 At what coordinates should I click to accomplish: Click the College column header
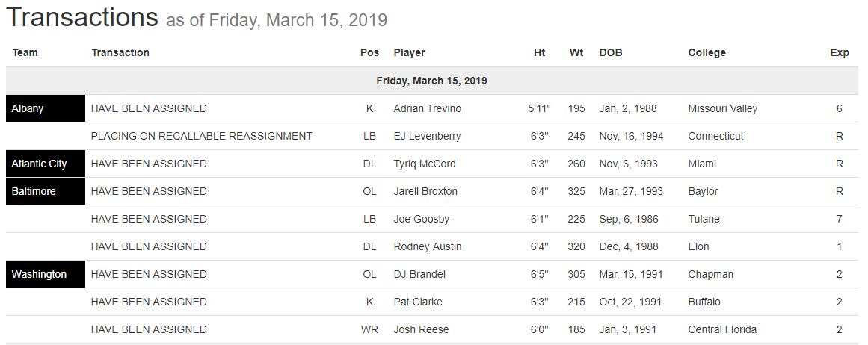coord(707,52)
